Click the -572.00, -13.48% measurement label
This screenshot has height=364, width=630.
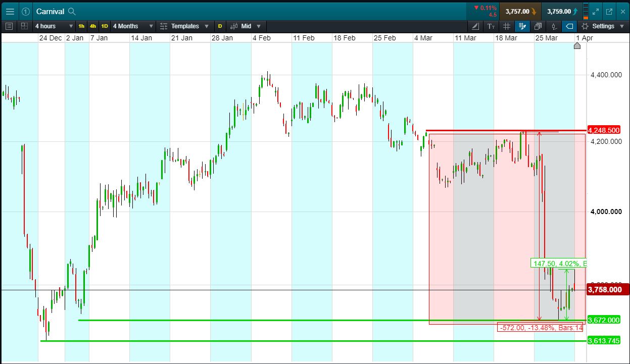[541, 328]
